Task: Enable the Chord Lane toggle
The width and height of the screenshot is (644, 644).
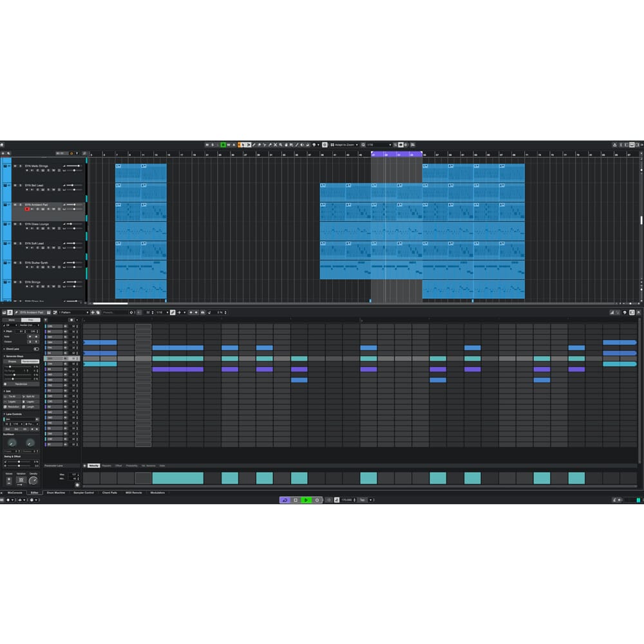Action: click(37, 349)
